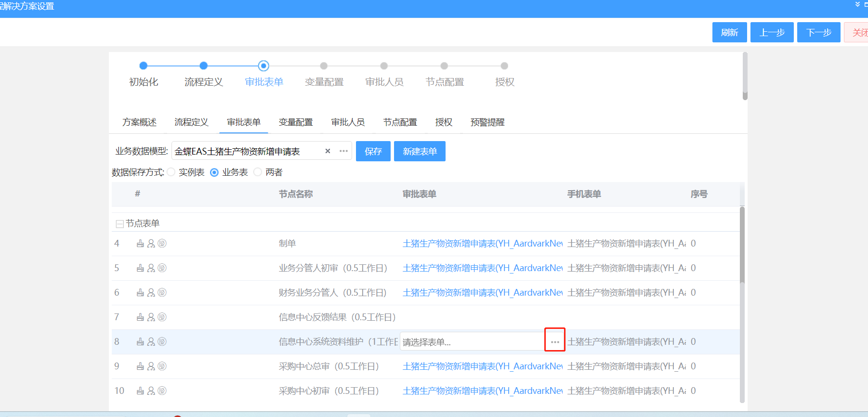868x417 pixels.
Task: Clear the 业务数据模型 field with the X icon
Action: [328, 151]
